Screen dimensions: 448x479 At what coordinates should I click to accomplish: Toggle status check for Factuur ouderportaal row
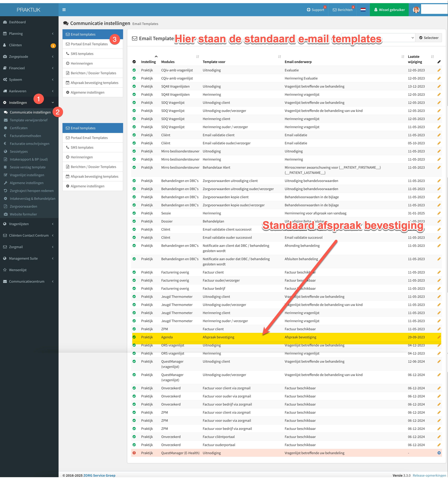point(134,445)
